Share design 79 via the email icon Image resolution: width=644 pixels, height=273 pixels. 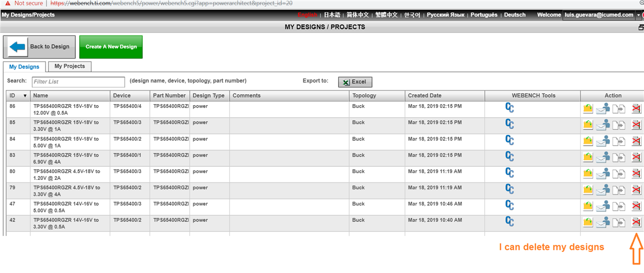pyautogui.click(x=604, y=190)
